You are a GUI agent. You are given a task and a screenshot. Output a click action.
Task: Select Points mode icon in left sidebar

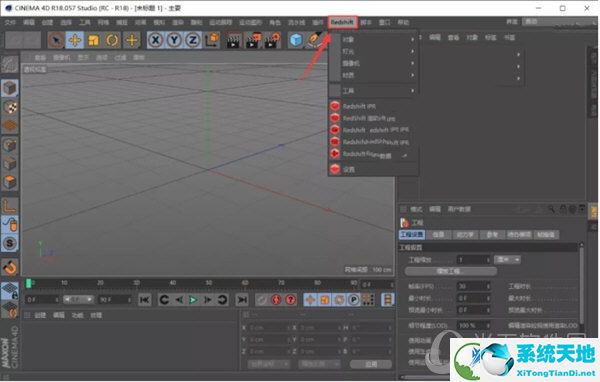click(10, 145)
